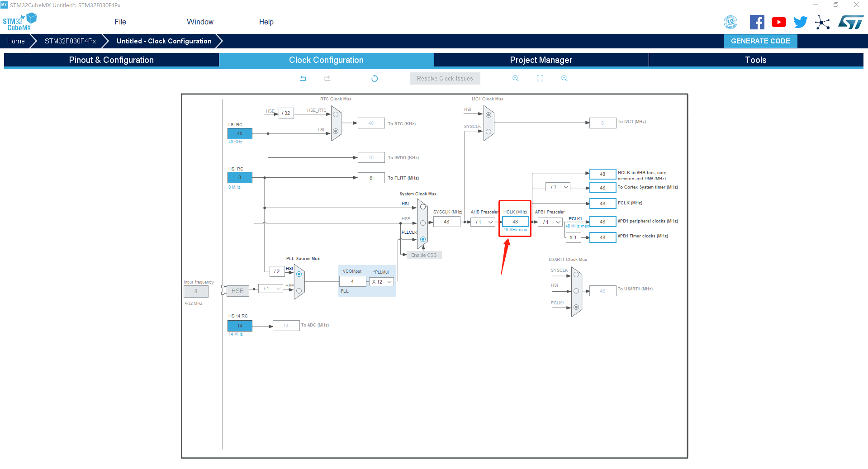Image resolution: width=868 pixels, height=469 pixels.
Task: Click the ST company logo
Action: [851, 22]
